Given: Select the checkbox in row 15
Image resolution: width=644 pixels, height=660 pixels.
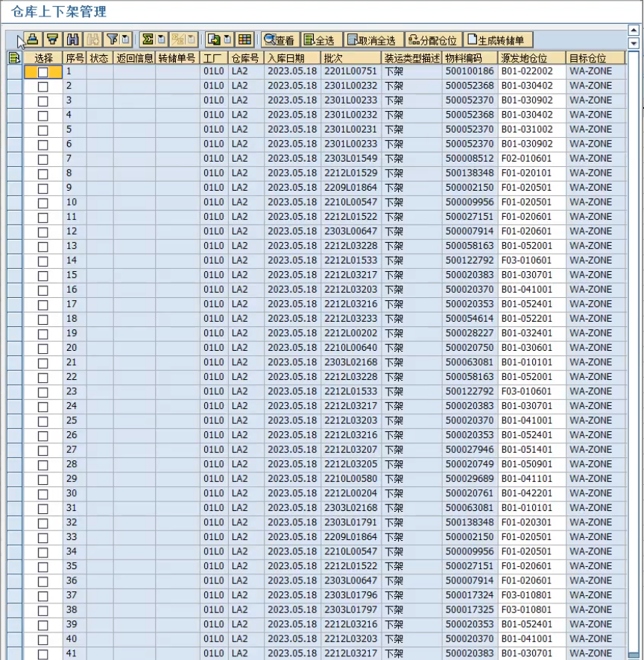Looking at the screenshot, I should pyautogui.click(x=43, y=276).
